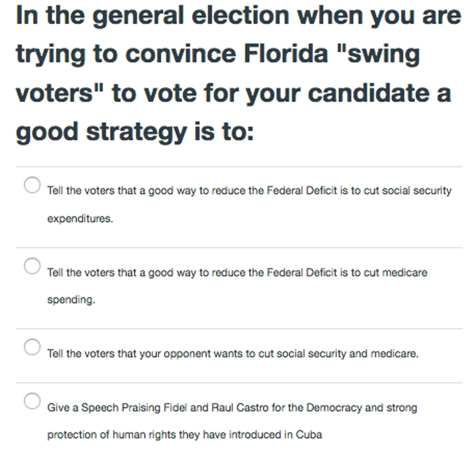Select the cut social security expenditures radio button
The height and width of the screenshot is (455, 476).
click(32, 185)
